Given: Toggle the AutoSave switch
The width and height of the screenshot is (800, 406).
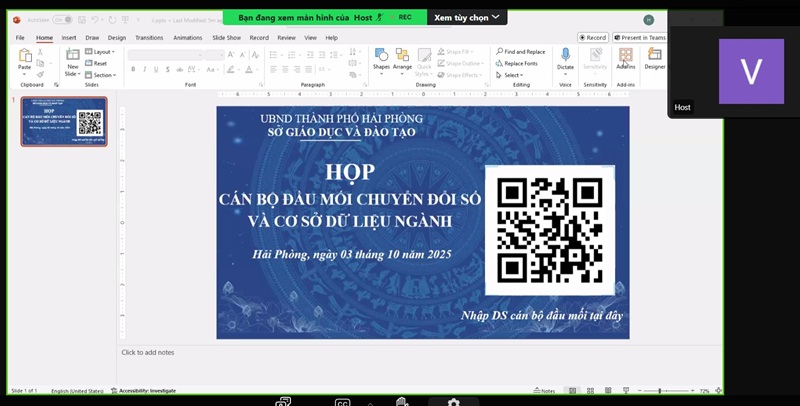Looking at the screenshot, I should pos(61,19).
